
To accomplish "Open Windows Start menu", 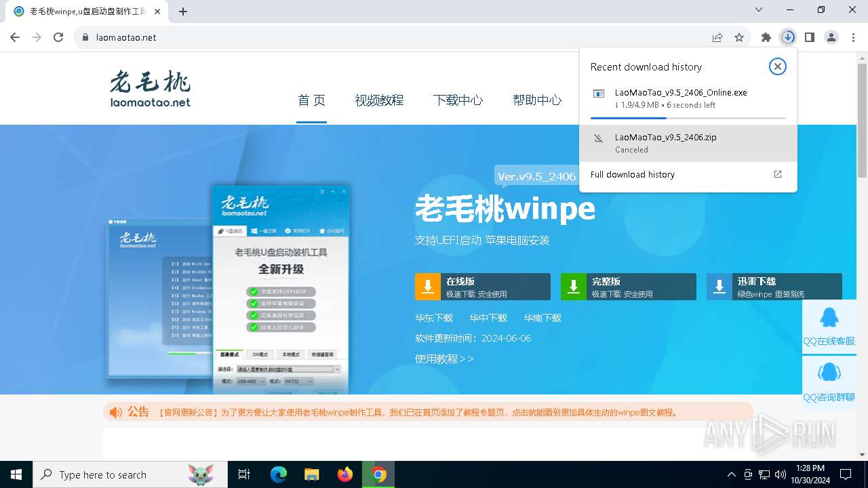I will [16, 474].
